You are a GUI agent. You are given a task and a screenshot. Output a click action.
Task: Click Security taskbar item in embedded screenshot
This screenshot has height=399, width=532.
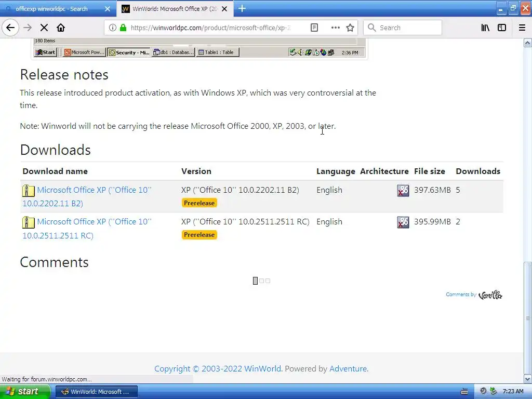(x=129, y=52)
